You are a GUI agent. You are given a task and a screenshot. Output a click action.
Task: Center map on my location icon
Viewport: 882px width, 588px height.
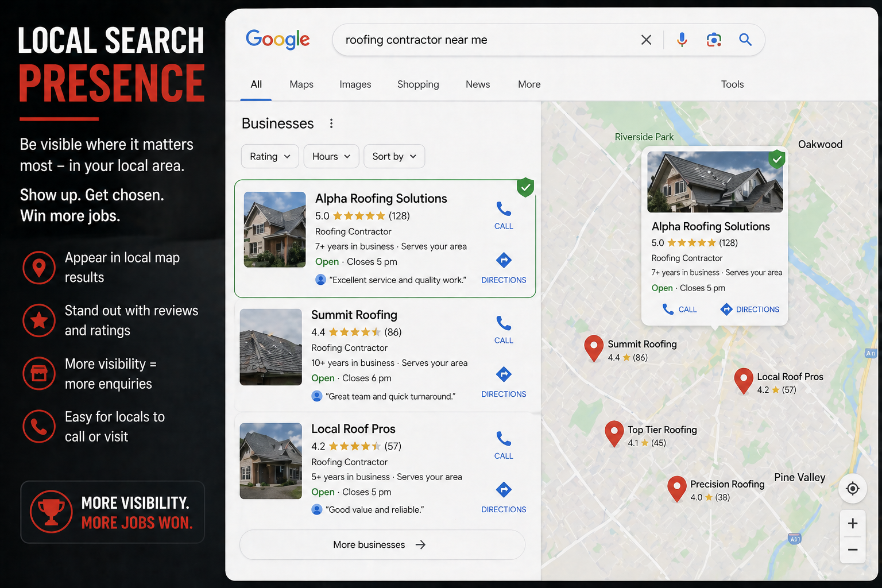point(853,489)
